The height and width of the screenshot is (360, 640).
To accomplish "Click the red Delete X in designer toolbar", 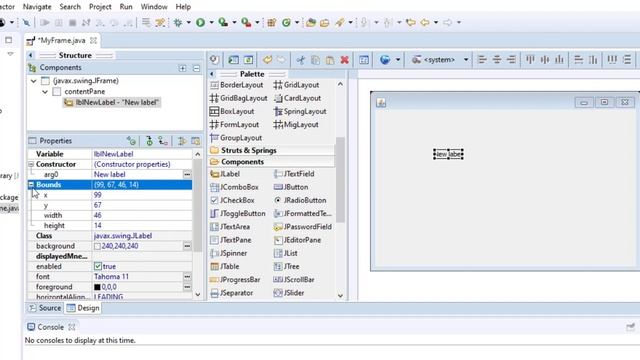I will pyautogui.click(x=344, y=60).
